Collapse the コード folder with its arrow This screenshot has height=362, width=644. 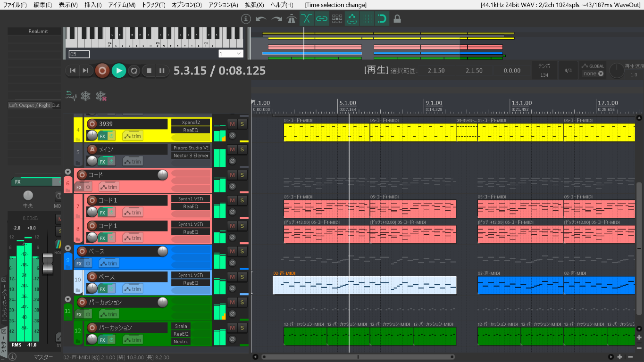(67, 172)
